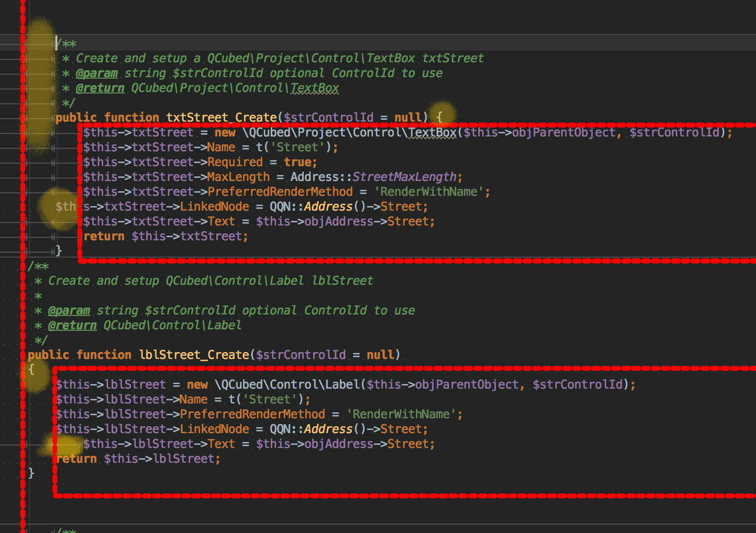Image resolution: width=756 pixels, height=533 pixels.
Task: Click "@param" tag in the lblStreet doc comment
Action: (69, 311)
